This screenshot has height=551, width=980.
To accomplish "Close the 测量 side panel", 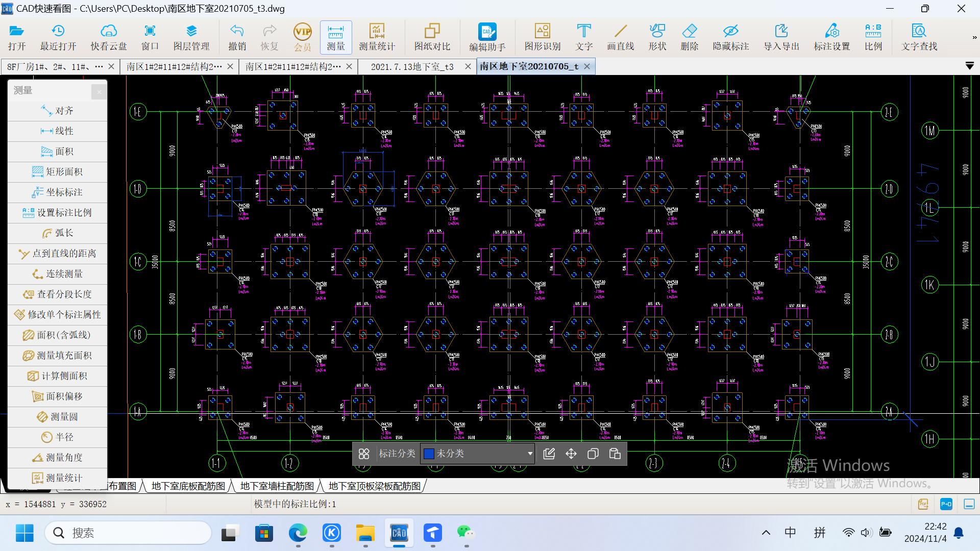I will tap(99, 92).
